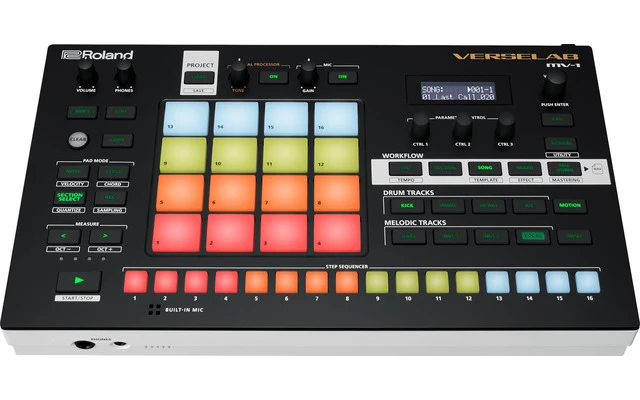
Task: Select the KICK drum track button
Action: coord(407,205)
